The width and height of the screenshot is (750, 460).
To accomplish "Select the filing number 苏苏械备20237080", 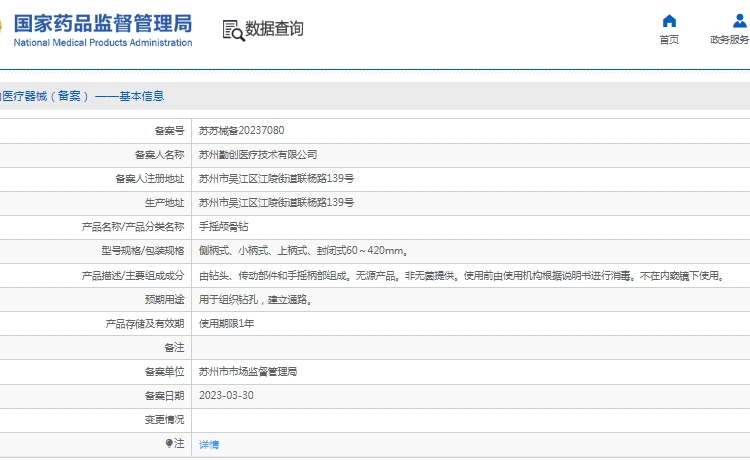I will (x=242, y=131).
